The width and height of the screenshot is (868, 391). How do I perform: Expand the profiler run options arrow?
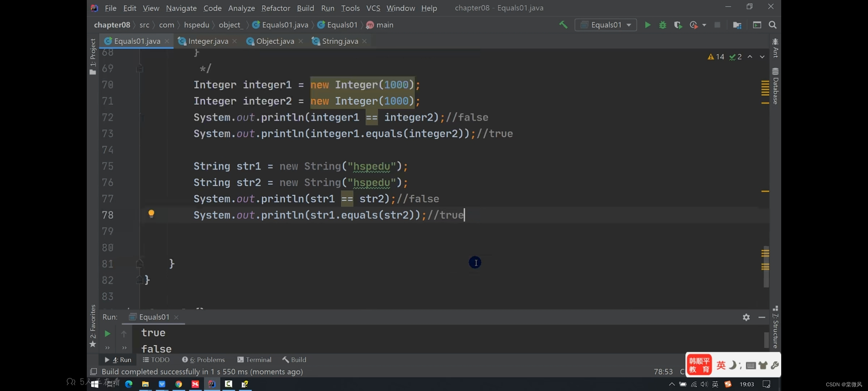tap(704, 25)
